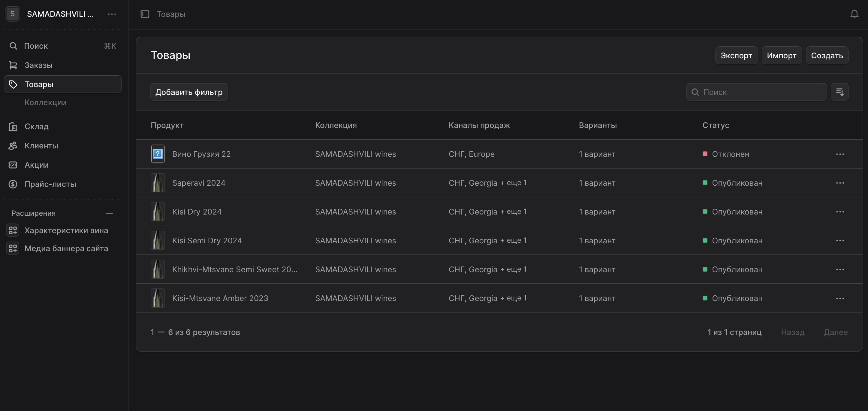Viewport: 868px width, 411px height.
Task: Click Характеристики вина extension icon
Action: (x=13, y=230)
